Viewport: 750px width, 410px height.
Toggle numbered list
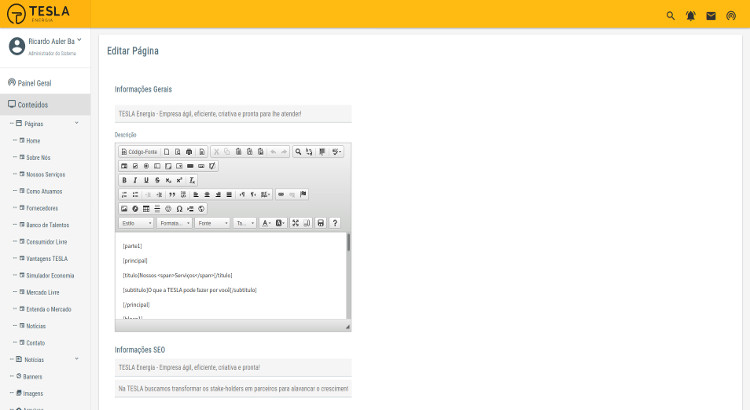(x=124, y=195)
